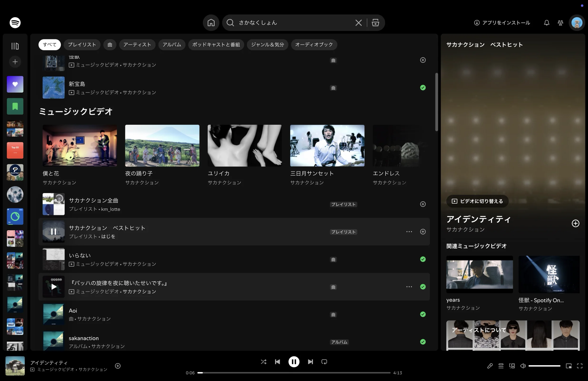Image resolution: width=588 pixels, height=381 pixels.
Task: Add サカナクション ベストヒット playlist to library
Action: [423, 231]
